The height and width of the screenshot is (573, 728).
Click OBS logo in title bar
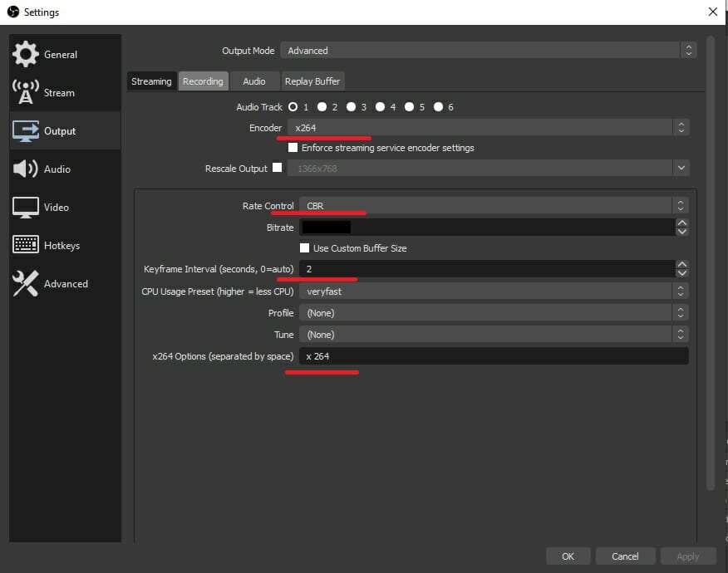point(13,12)
